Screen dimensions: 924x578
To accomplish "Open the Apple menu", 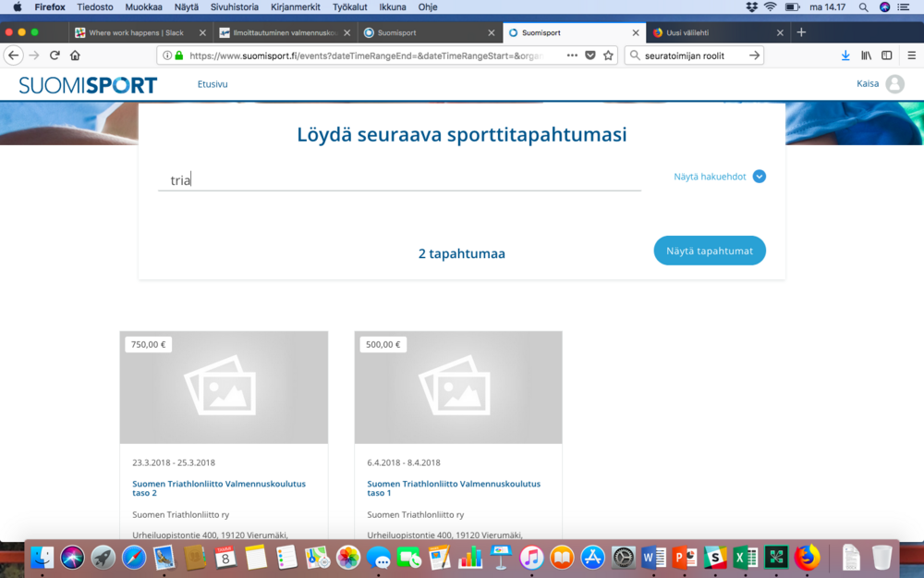I will pyautogui.click(x=17, y=7).
